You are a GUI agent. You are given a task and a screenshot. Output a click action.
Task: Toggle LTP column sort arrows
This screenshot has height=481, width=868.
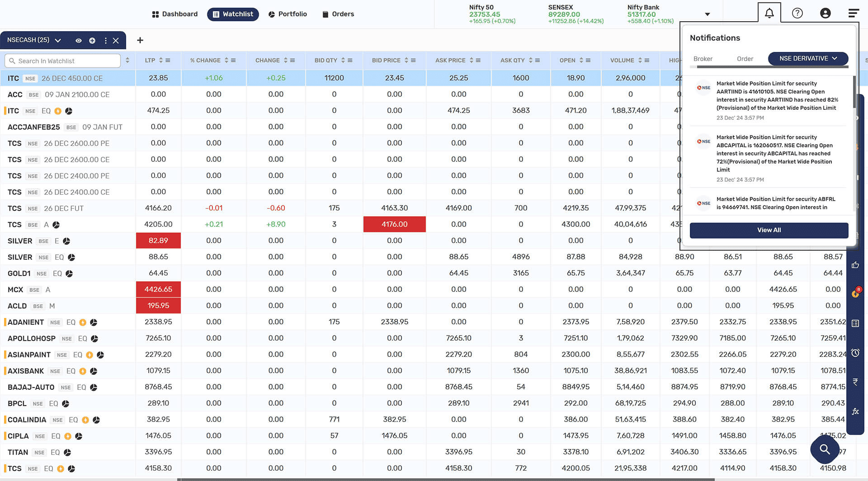[161, 60]
